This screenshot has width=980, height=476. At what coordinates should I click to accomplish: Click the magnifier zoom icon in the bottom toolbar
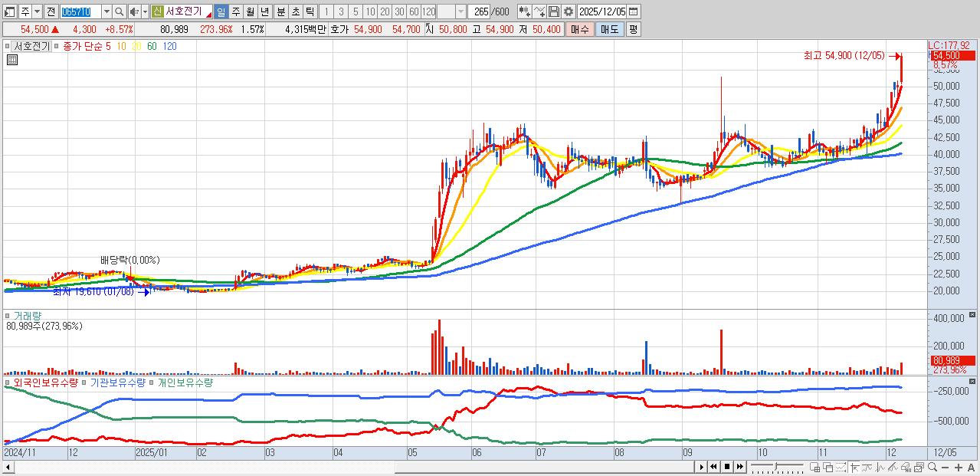pos(932,467)
